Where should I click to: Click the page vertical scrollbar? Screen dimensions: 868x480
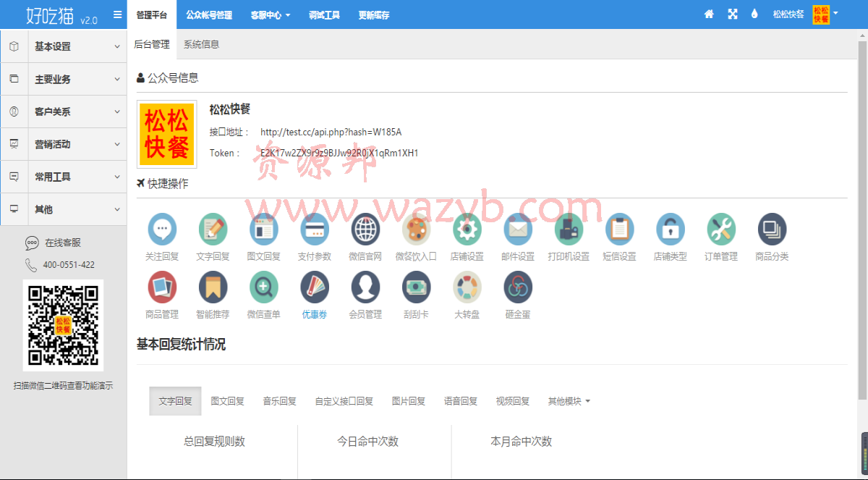pos(862,220)
